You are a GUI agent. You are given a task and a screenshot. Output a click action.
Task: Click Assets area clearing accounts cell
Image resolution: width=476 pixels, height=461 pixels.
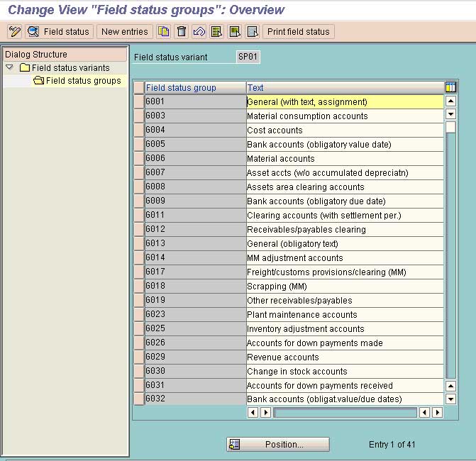pyautogui.click(x=345, y=187)
